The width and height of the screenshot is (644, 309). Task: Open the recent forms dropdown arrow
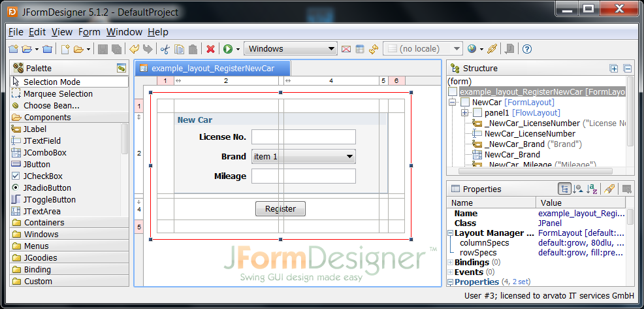(88, 49)
